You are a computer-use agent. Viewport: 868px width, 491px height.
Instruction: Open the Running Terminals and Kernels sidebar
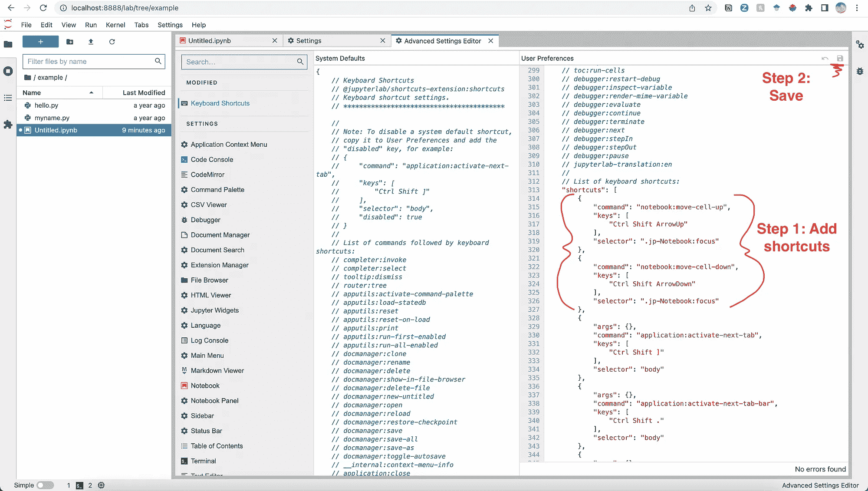tap(8, 71)
